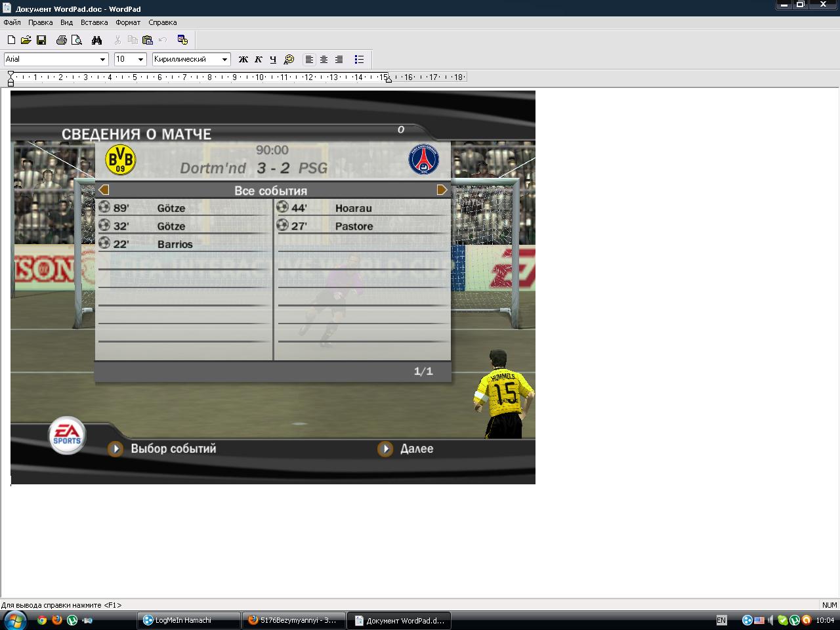Viewport: 840px width, 630px height.
Task: Expand the Кириллический script dropdown
Action: (x=224, y=59)
